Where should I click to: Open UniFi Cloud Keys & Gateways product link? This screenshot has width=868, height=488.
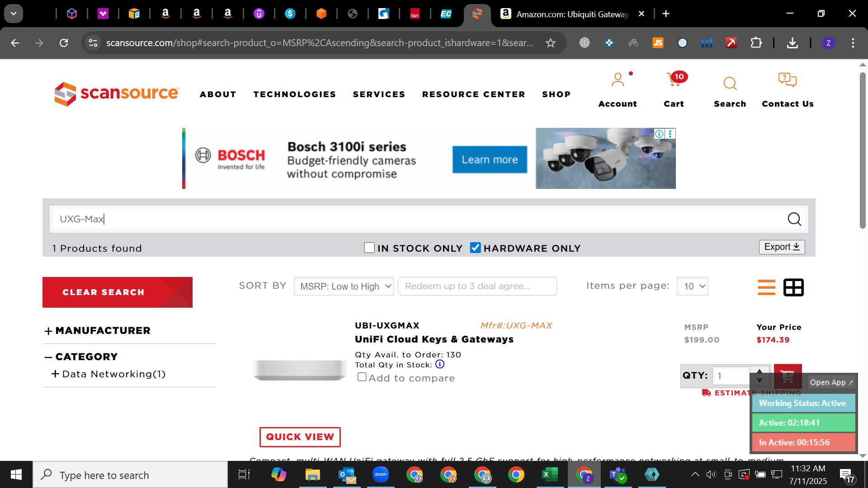click(x=434, y=339)
